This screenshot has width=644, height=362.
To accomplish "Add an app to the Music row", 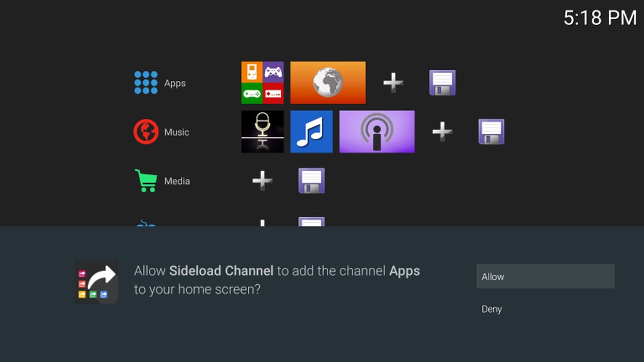I will click(442, 132).
